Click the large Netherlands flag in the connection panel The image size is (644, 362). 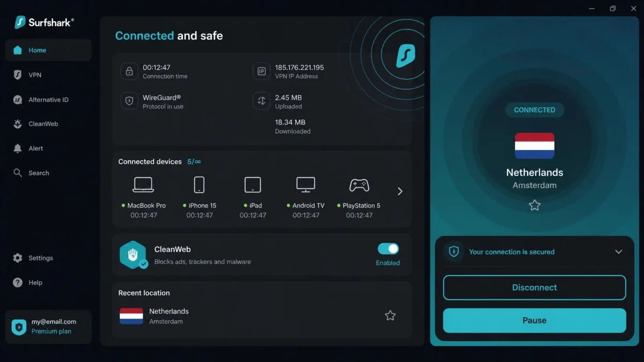point(535,146)
